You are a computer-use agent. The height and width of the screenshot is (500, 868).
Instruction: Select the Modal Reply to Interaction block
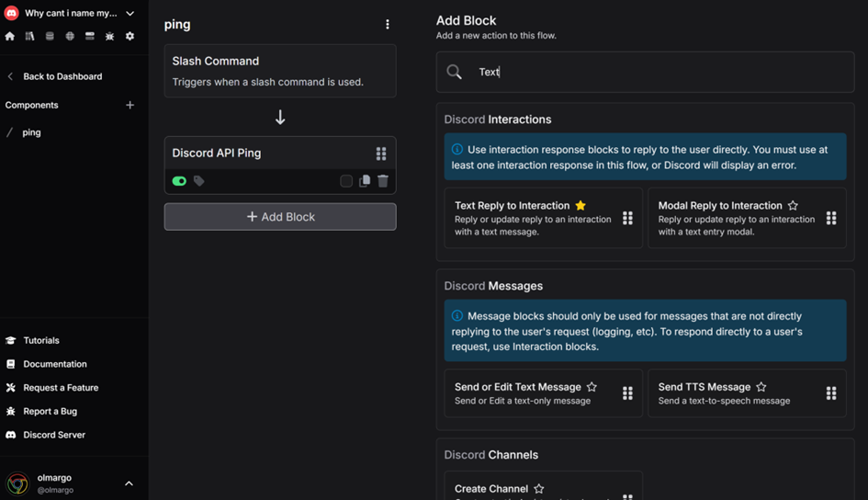[x=747, y=218]
